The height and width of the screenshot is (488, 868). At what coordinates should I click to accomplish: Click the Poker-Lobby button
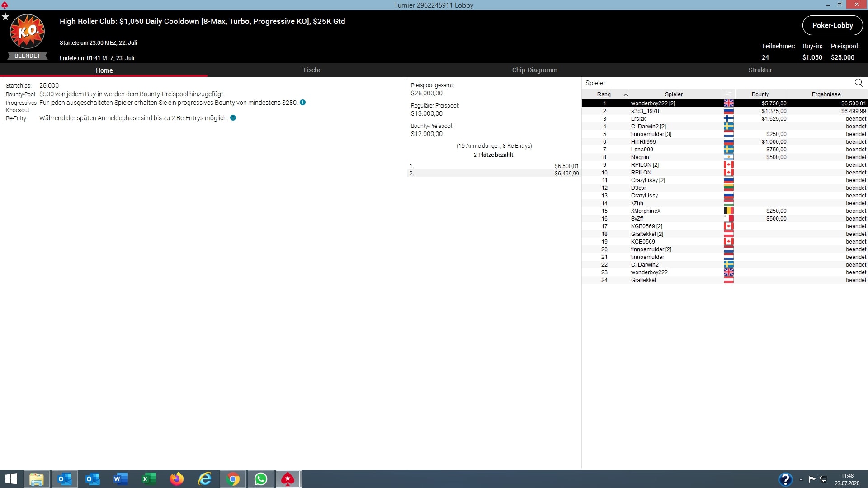832,25
